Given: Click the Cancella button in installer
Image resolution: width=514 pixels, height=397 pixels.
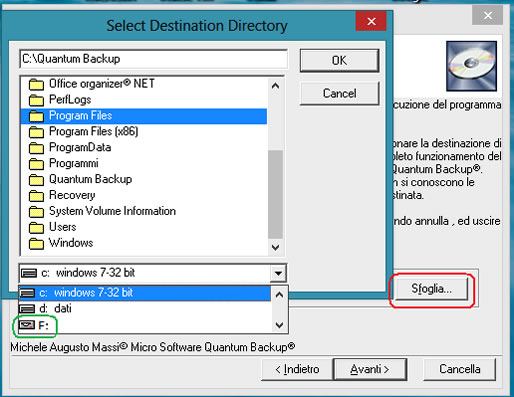Looking at the screenshot, I should coord(459,370).
